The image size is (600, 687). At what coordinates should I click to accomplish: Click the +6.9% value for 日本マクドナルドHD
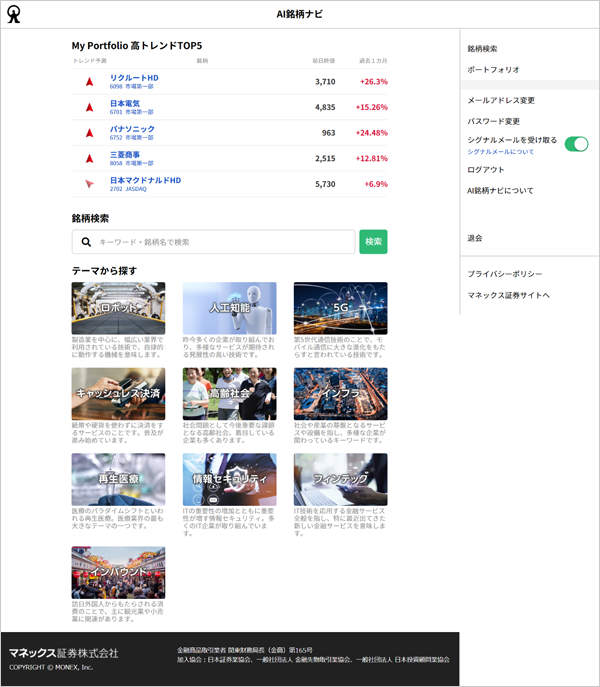coord(376,184)
